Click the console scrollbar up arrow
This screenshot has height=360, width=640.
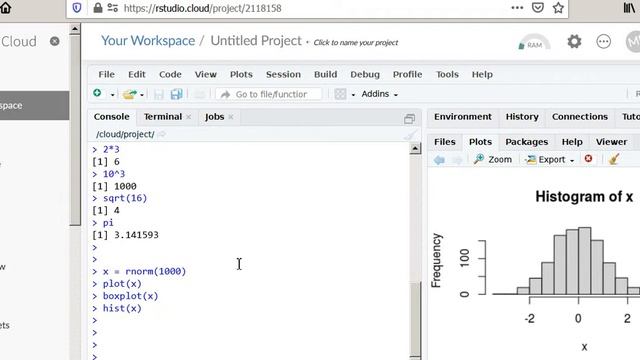(415, 149)
